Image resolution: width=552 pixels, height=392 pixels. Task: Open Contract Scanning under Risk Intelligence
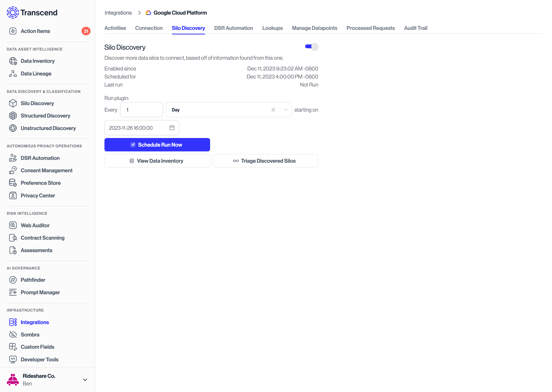tap(42, 238)
